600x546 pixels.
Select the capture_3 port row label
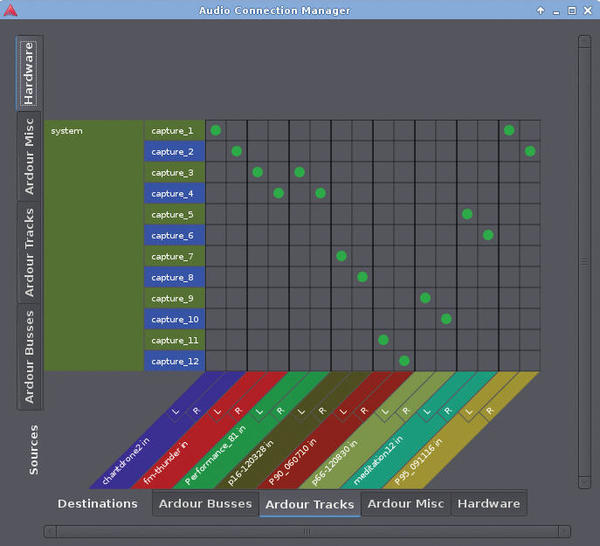coord(174,173)
